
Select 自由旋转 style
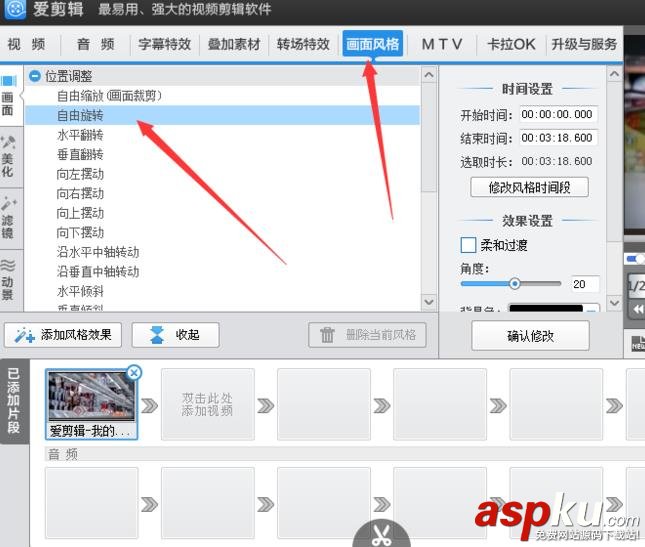click(222, 115)
